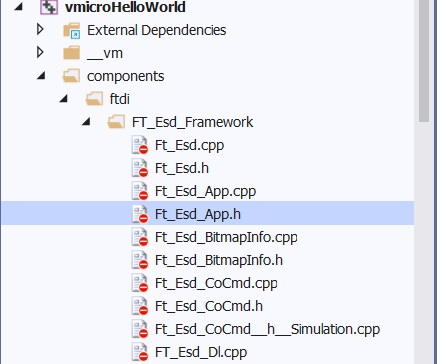440x364 pixels.
Task: Click the Ft_Esd_BitmapInfo.h file icon
Action: pos(140,260)
